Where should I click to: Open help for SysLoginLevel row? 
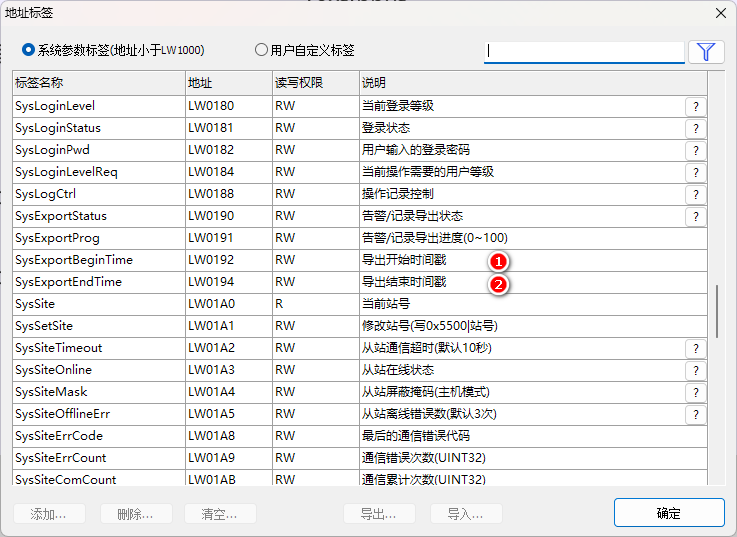pyautogui.click(x=695, y=106)
